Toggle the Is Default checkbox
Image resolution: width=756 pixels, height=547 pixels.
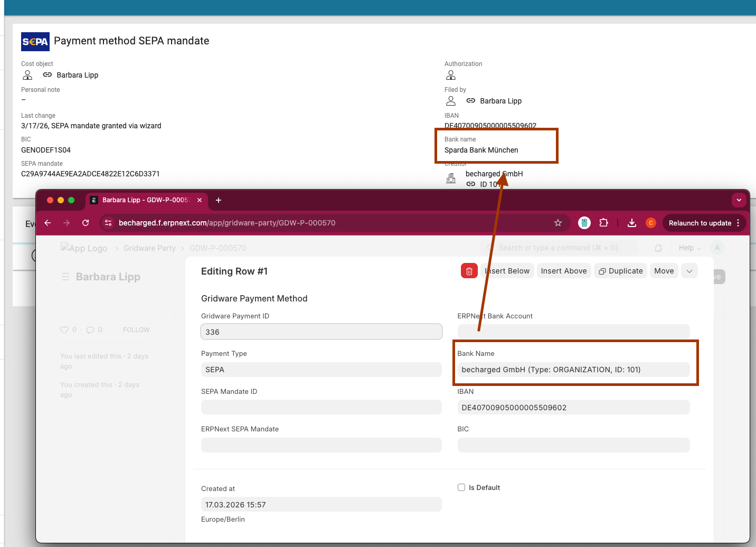click(461, 487)
